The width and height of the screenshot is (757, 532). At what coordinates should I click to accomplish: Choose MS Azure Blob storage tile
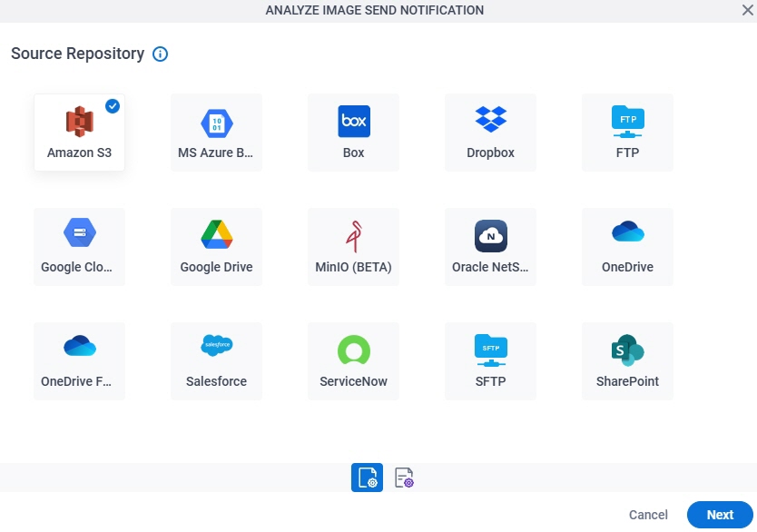tap(216, 133)
